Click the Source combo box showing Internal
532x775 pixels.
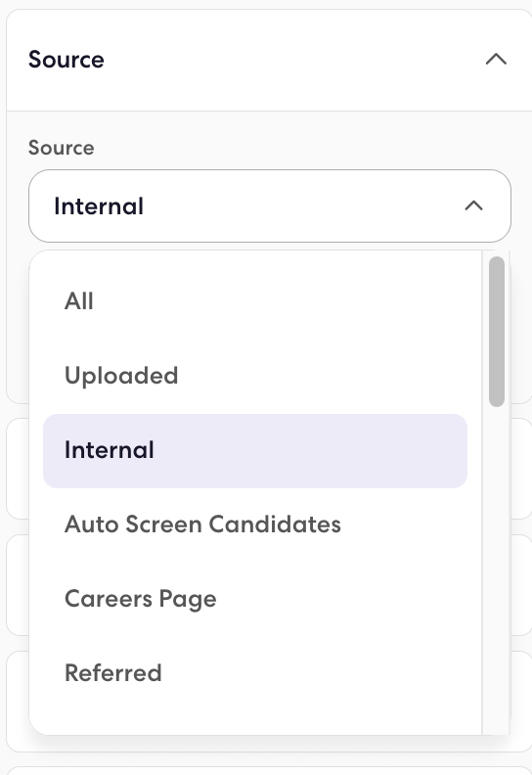(x=270, y=206)
